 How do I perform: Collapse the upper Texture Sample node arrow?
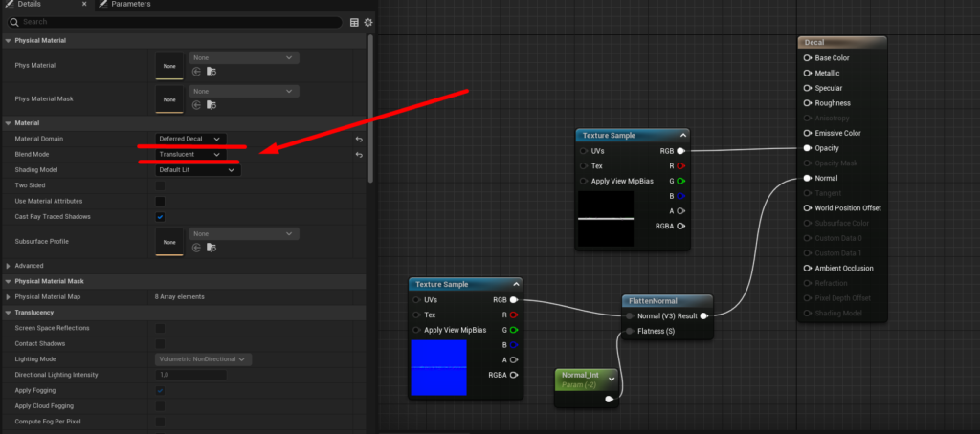[683, 136]
